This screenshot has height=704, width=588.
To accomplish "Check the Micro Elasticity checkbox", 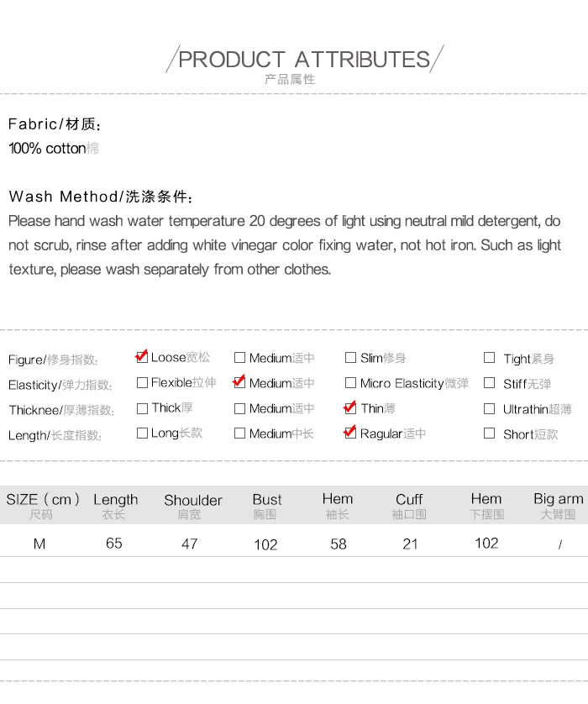I will (x=350, y=382).
